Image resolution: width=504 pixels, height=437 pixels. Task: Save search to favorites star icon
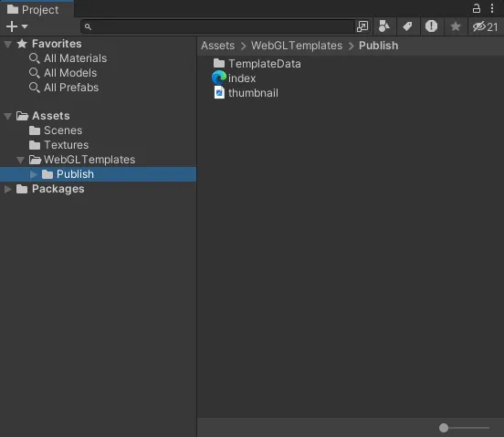click(x=455, y=26)
